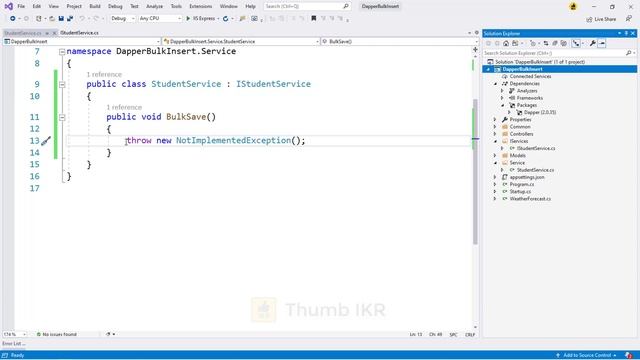Click the browser refresh icon in toolbar
This screenshot has width=640, height=360.
(x=225, y=18)
